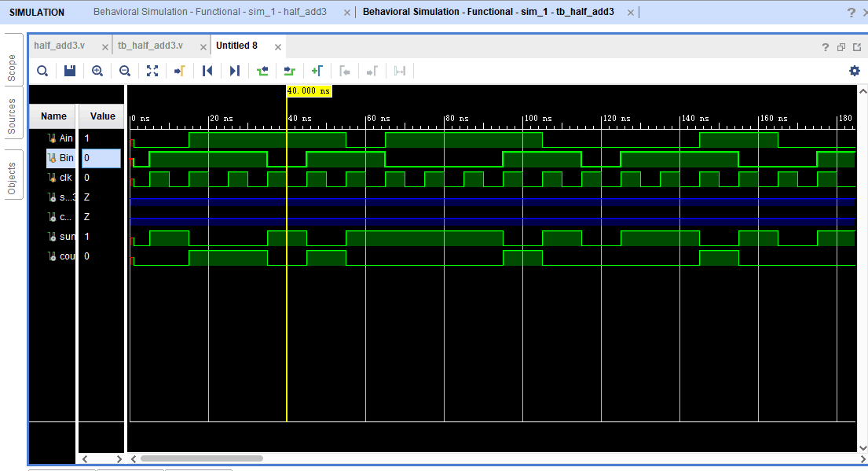Click the vertical scroll up arrow
The image size is (868, 471).
coord(863,90)
